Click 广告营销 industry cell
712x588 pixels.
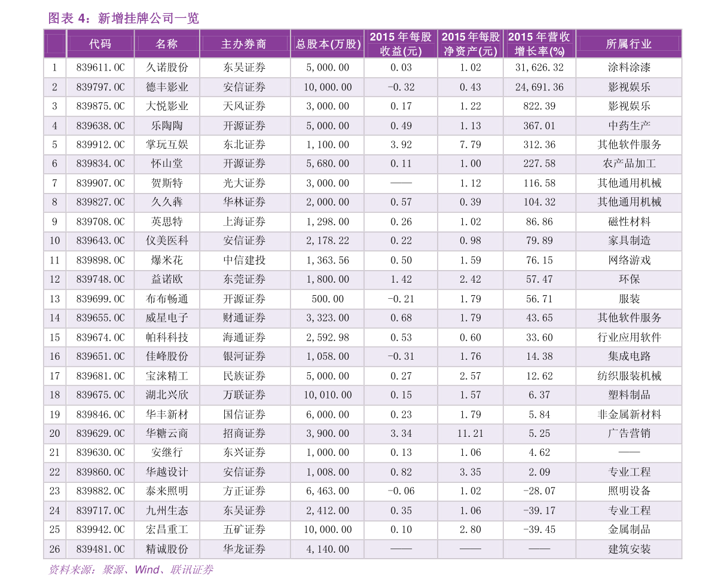[628, 434]
